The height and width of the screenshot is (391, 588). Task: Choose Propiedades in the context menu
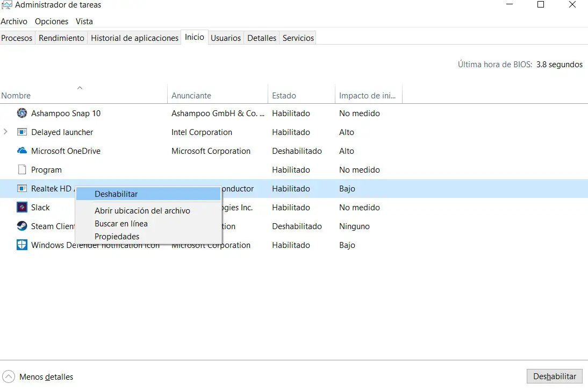(x=148, y=237)
